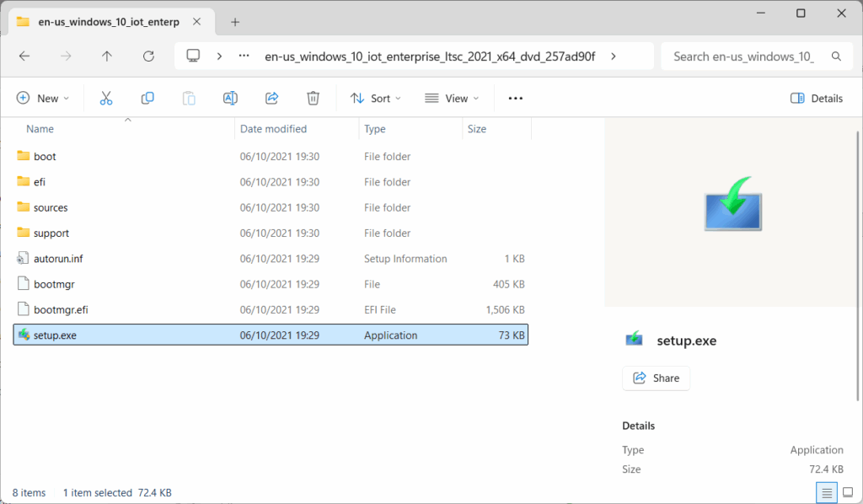863x504 pixels.
Task: Click the Share icon in toolbar
Action: click(271, 99)
